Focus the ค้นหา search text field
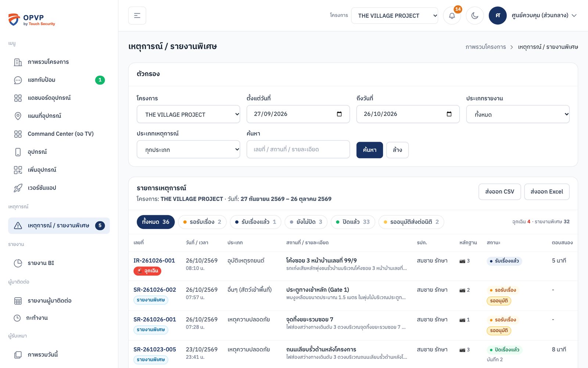Screen dimensions: 588x368 (298, 149)
